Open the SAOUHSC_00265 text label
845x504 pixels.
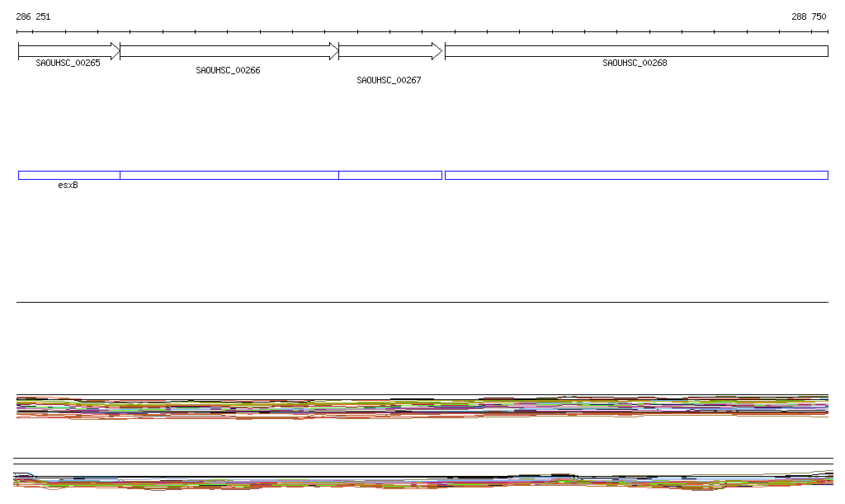[x=68, y=64]
